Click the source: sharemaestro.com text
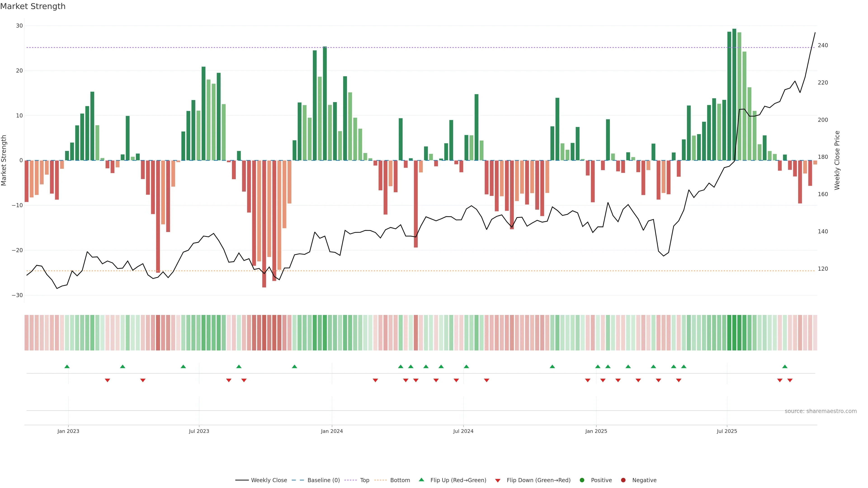Screen dimensions: 868x488 click(x=821, y=411)
